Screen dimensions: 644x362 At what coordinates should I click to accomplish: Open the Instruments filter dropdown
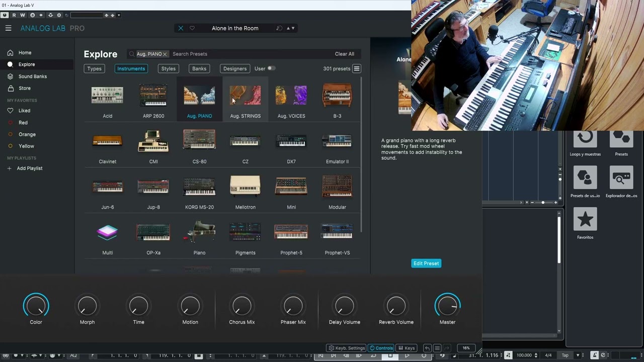click(x=131, y=68)
